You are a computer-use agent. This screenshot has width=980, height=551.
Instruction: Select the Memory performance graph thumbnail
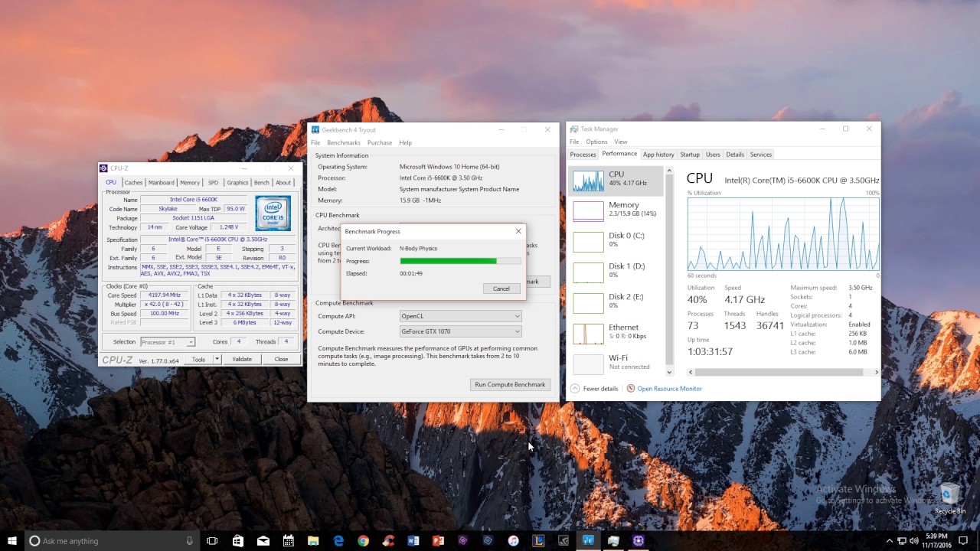click(589, 211)
